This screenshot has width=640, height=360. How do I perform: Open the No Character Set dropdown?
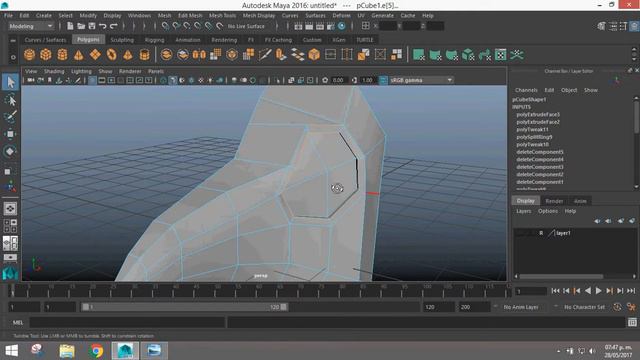pyautogui.click(x=584, y=307)
